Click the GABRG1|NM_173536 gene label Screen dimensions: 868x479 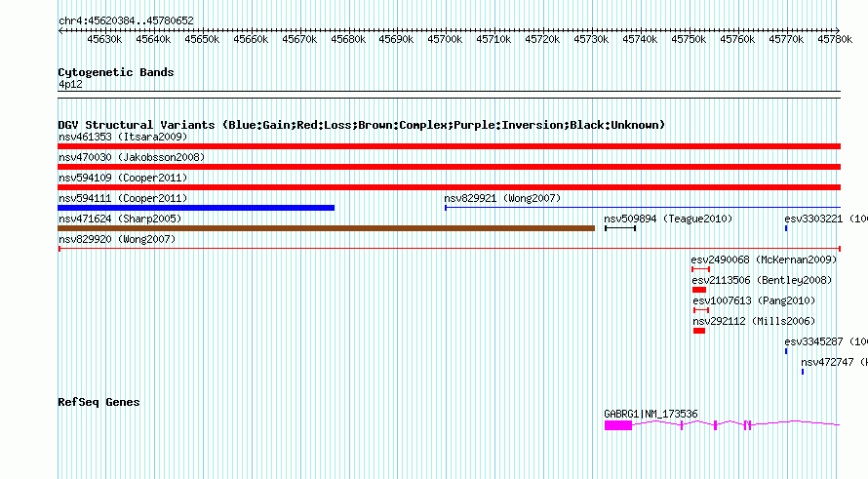tap(651, 415)
